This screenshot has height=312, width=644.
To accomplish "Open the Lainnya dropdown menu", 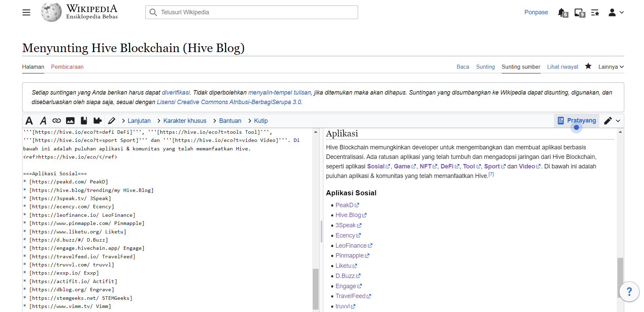I will 611,67.
